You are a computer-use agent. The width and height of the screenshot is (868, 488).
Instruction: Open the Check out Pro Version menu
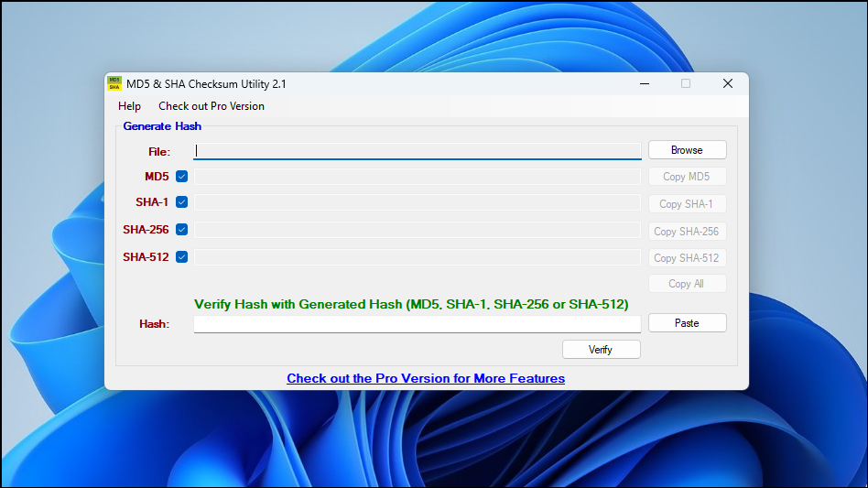coord(212,106)
